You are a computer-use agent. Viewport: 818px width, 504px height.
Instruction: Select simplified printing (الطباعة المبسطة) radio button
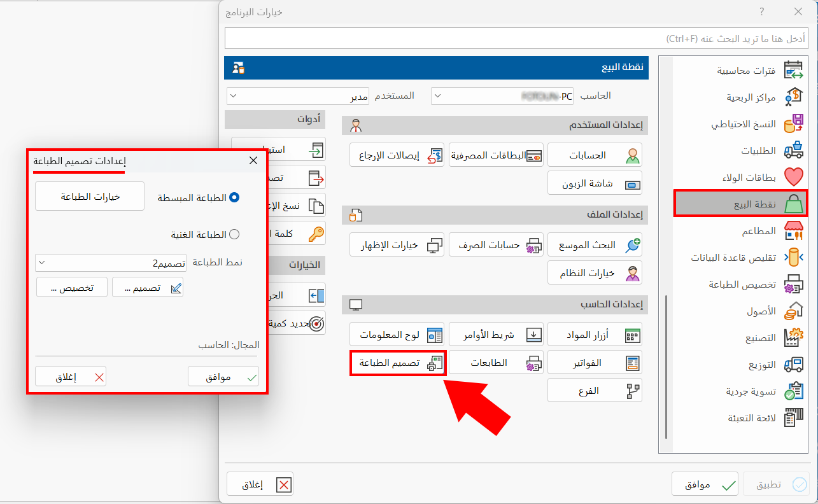pyautogui.click(x=234, y=198)
